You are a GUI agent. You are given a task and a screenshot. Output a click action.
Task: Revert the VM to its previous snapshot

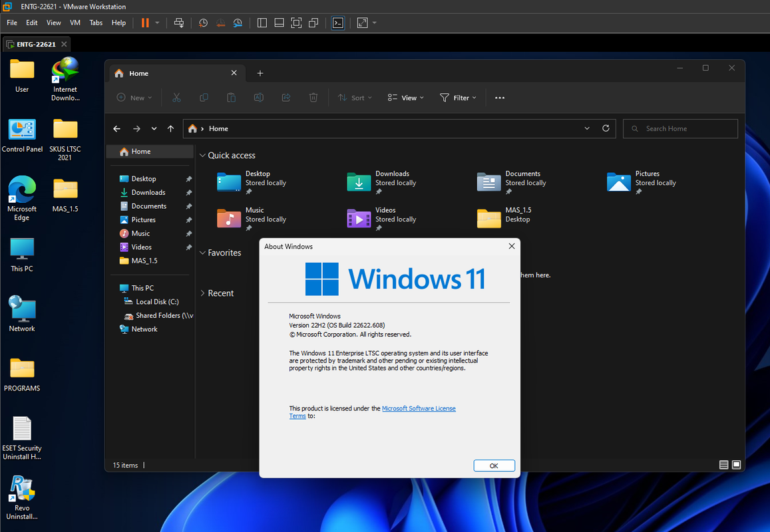[220, 23]
